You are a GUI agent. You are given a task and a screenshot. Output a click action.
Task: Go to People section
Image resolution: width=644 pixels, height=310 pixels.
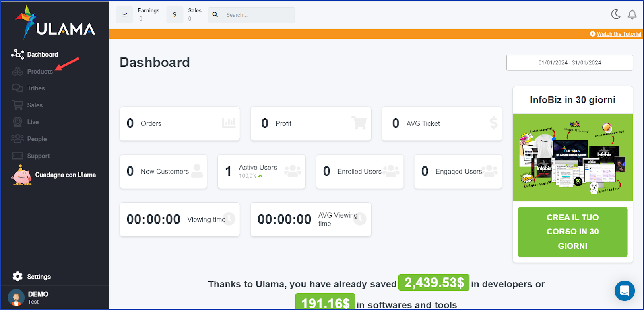click(37, 139)
